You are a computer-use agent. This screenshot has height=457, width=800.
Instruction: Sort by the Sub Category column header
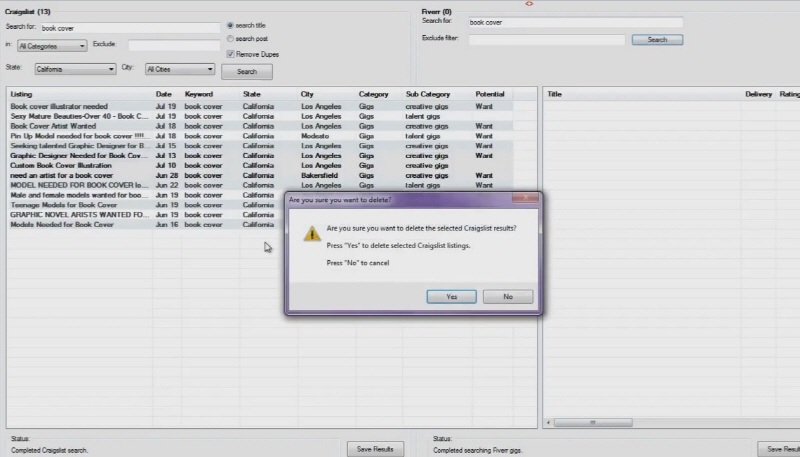(428, 94)
